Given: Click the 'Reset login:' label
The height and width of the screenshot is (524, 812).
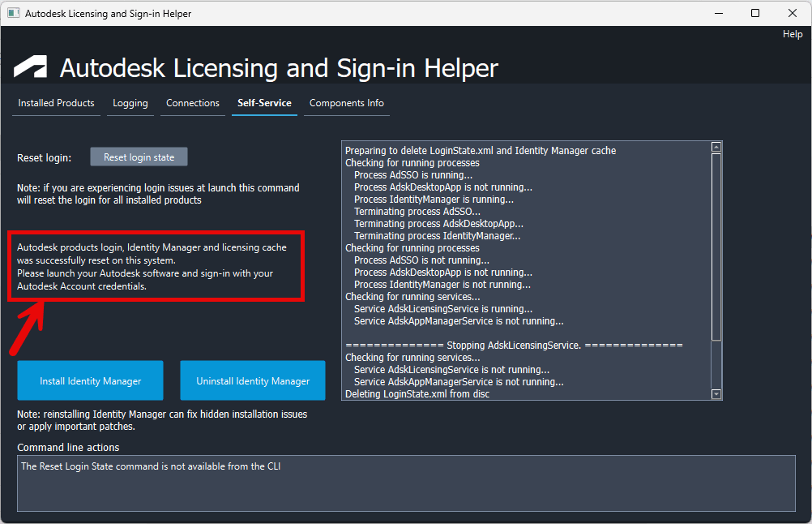Looking at the screenshot, I should point(44,157).
